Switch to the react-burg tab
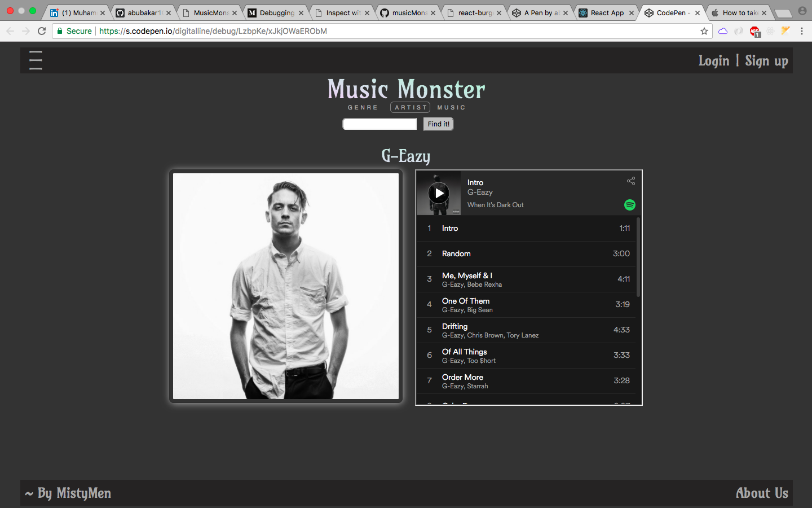 475,13
